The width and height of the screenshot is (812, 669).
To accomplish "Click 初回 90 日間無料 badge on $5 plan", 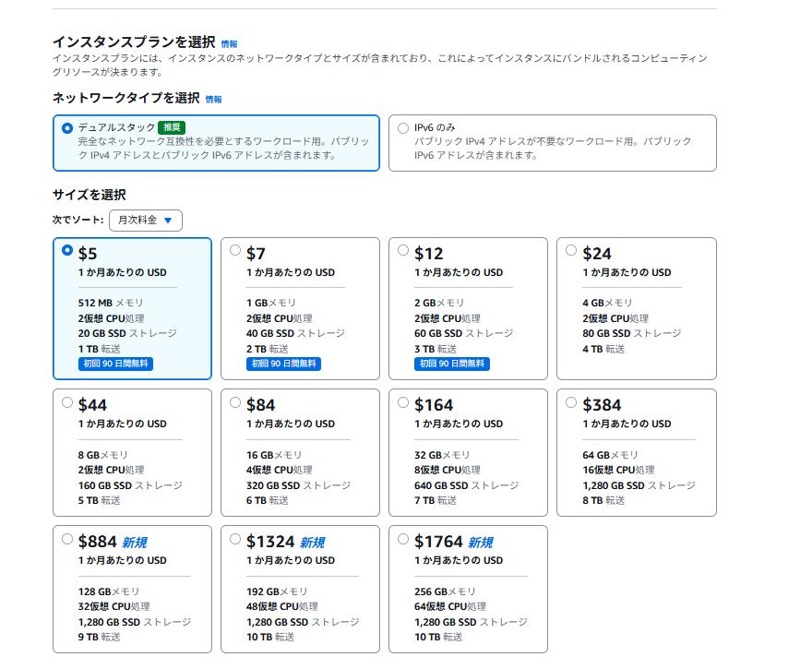I will point(115,364).
